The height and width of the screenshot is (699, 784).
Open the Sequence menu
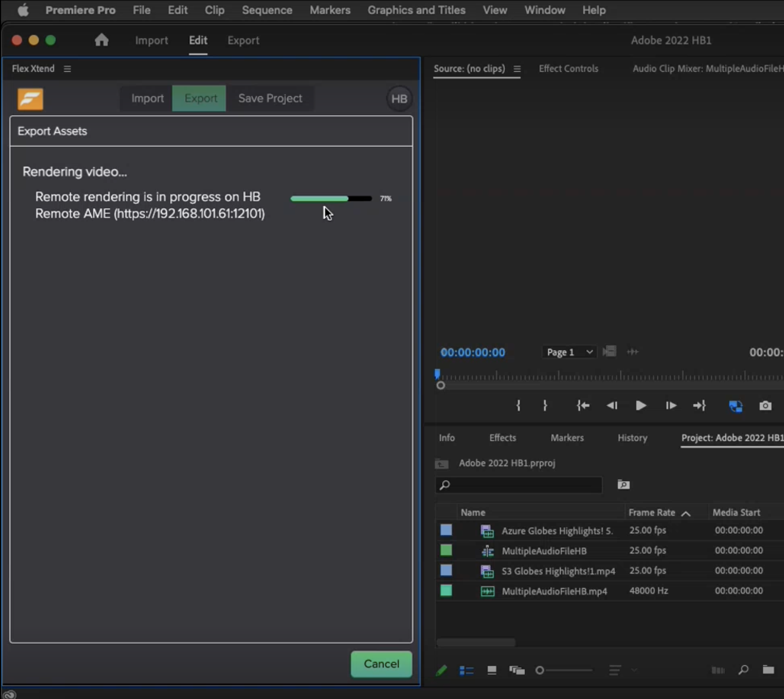coord(267,10)
